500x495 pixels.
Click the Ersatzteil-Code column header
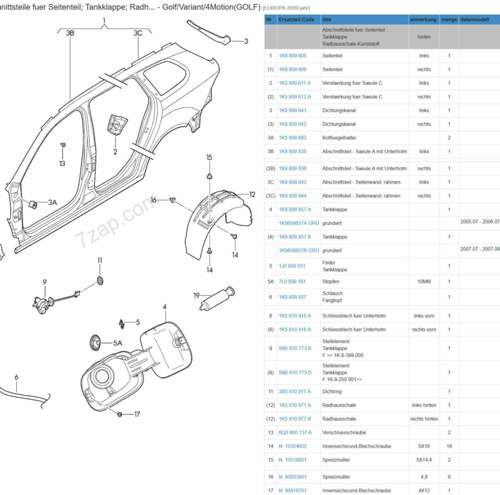(297, 20)
